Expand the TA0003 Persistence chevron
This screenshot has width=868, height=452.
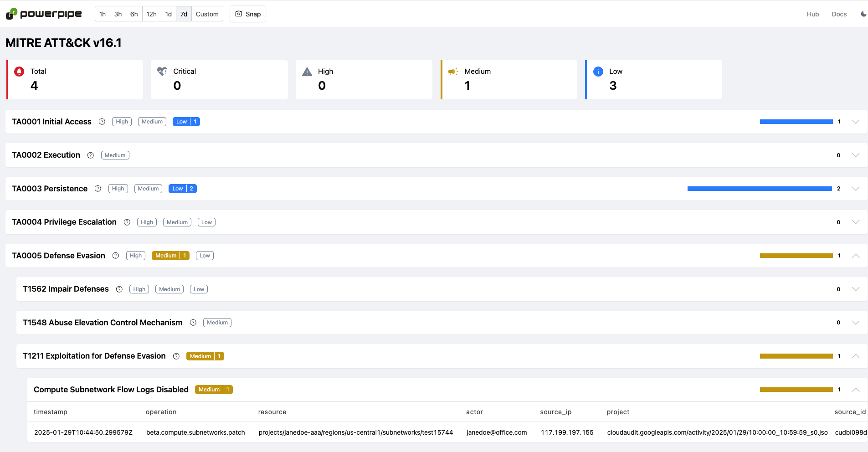[856, 189]
